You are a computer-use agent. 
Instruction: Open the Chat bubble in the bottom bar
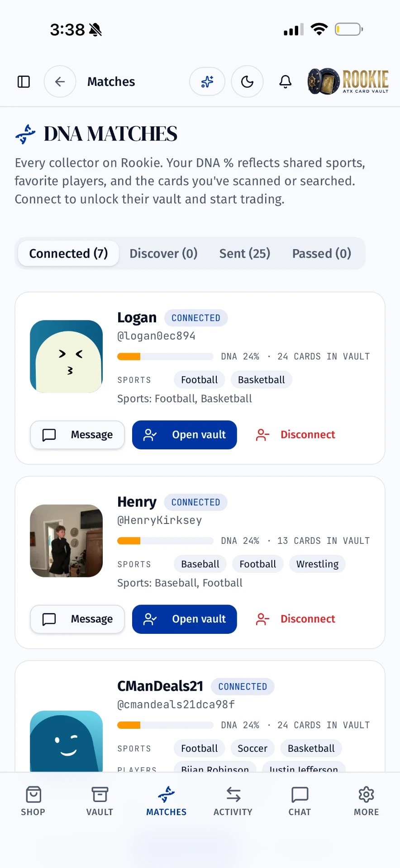pyautogui.click(x=300, y=801)
